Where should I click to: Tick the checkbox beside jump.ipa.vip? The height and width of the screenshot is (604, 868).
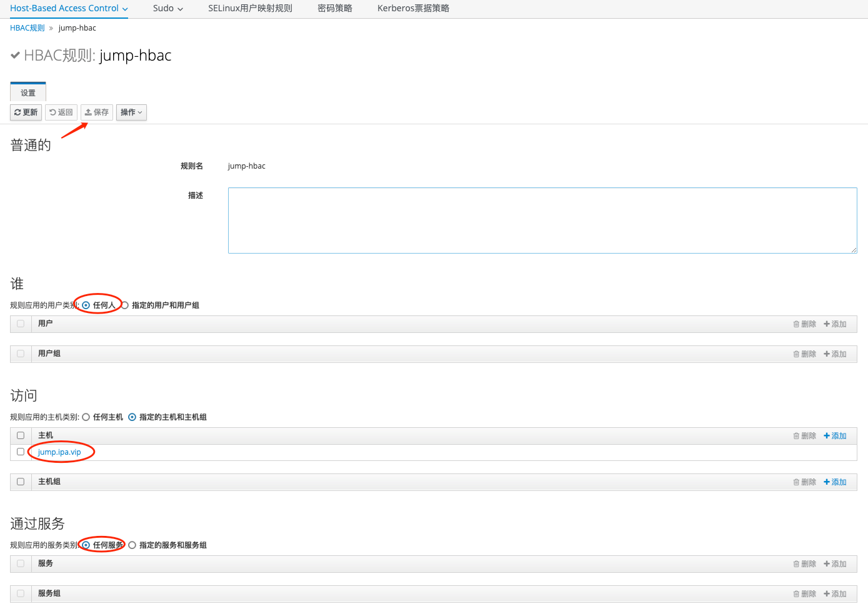(21, 452)
